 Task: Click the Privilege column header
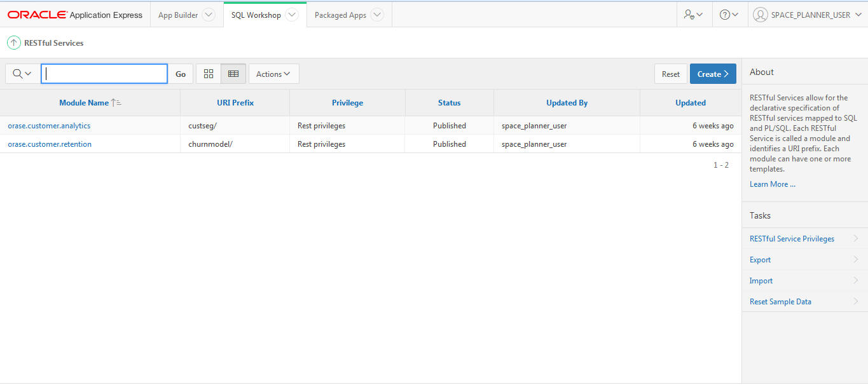pos(347,102)
